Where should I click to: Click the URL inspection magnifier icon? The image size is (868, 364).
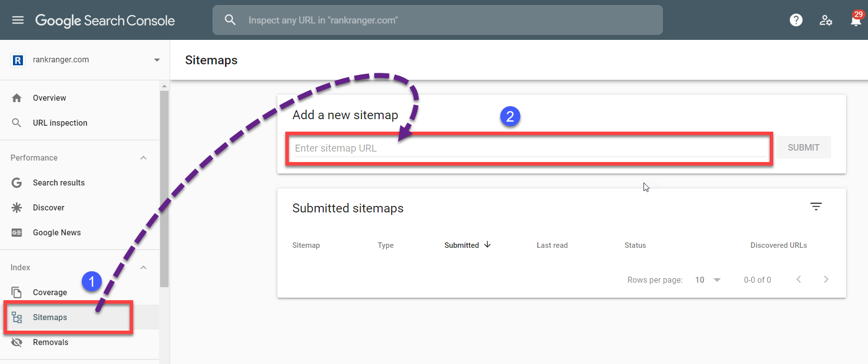click(x=16, y=123)
